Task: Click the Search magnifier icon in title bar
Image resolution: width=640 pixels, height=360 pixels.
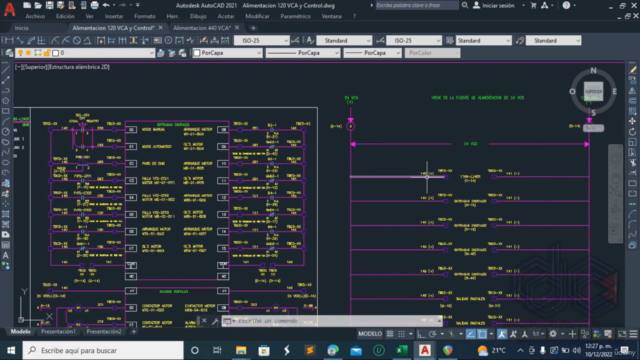Action: [465, 5]
